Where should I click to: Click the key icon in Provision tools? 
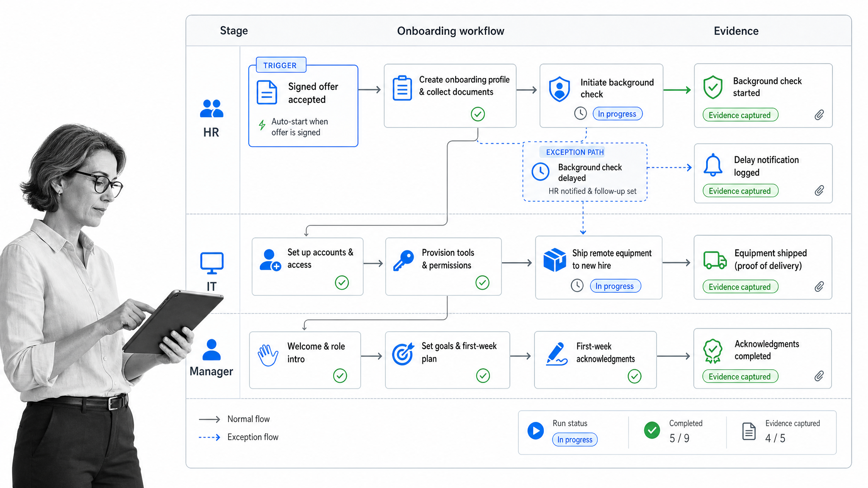click(x=403, y=260)
